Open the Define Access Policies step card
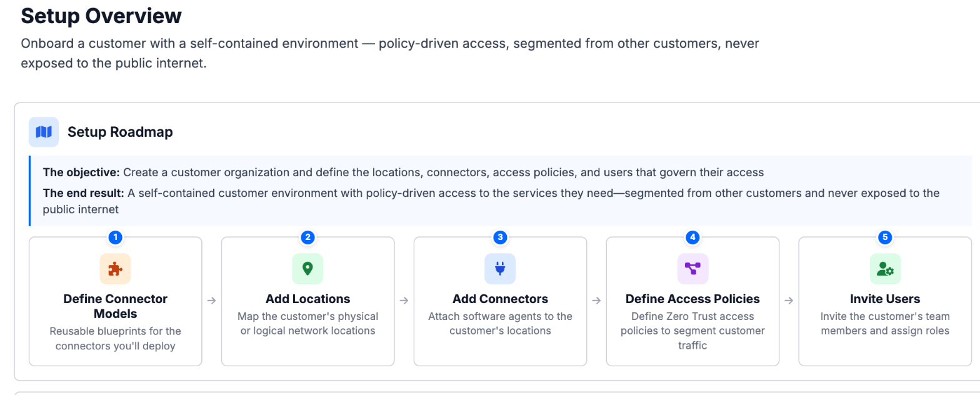 693,301
